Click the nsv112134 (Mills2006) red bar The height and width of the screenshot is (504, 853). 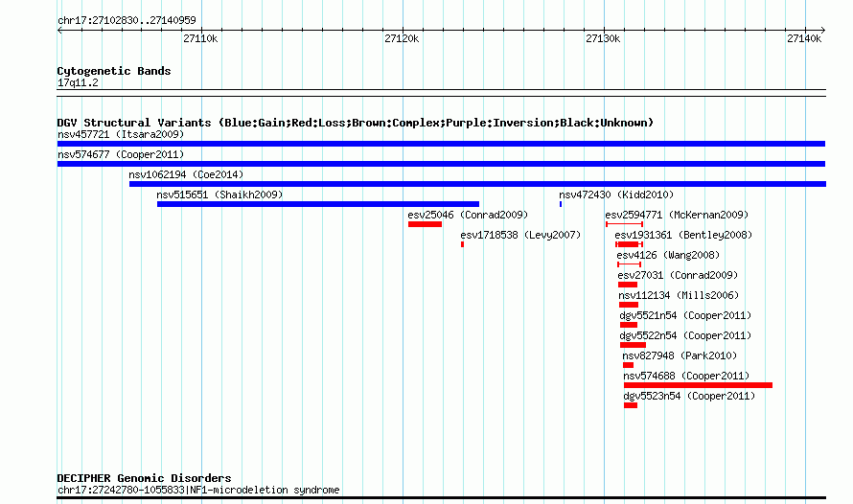click(629, 305)
